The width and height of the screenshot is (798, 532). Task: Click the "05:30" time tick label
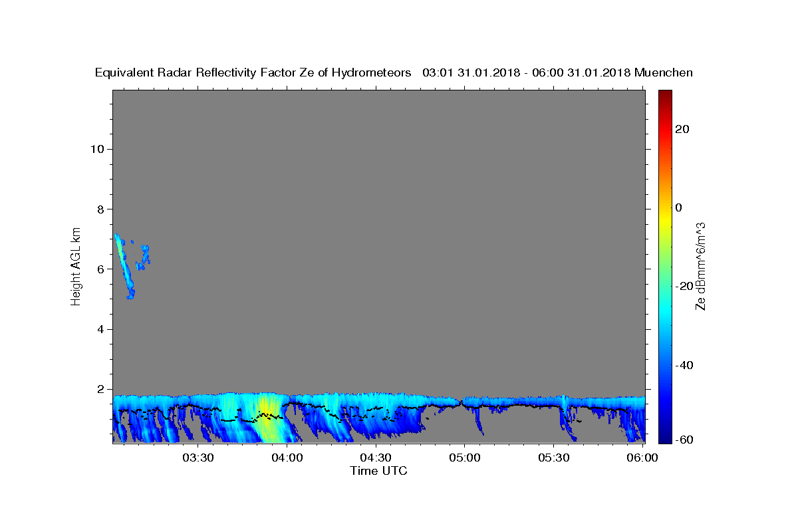coord(553,458)
